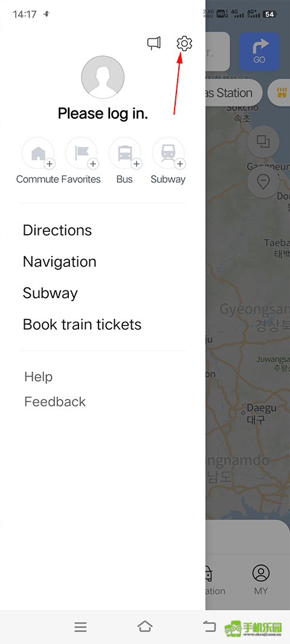Tap the GO directions arrow button
Viewport: 290px width, 644px height.
(x=259, y=52)
